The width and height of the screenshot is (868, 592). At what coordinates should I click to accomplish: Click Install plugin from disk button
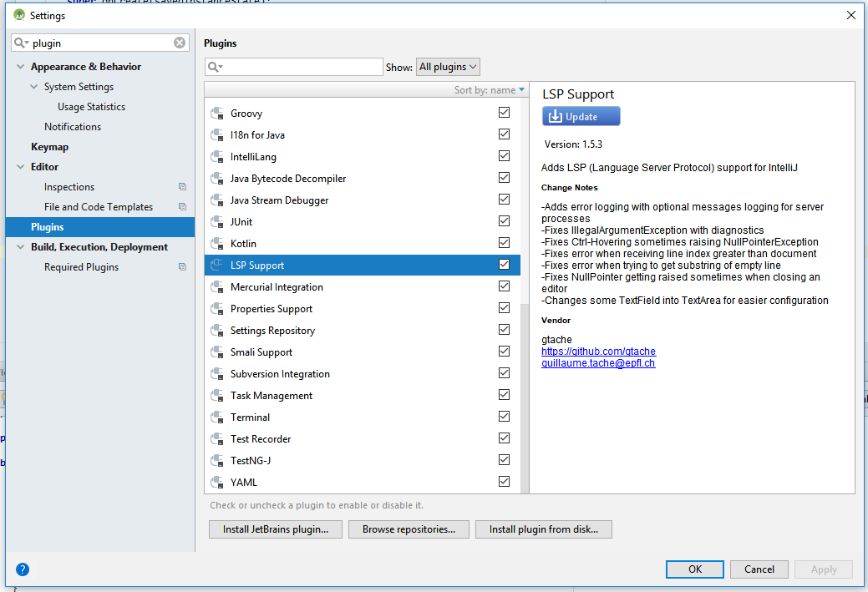coord(544,529)
